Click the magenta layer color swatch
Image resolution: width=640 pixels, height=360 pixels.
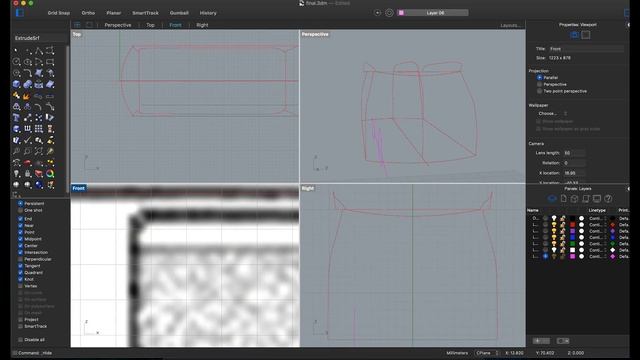[572, 256]
